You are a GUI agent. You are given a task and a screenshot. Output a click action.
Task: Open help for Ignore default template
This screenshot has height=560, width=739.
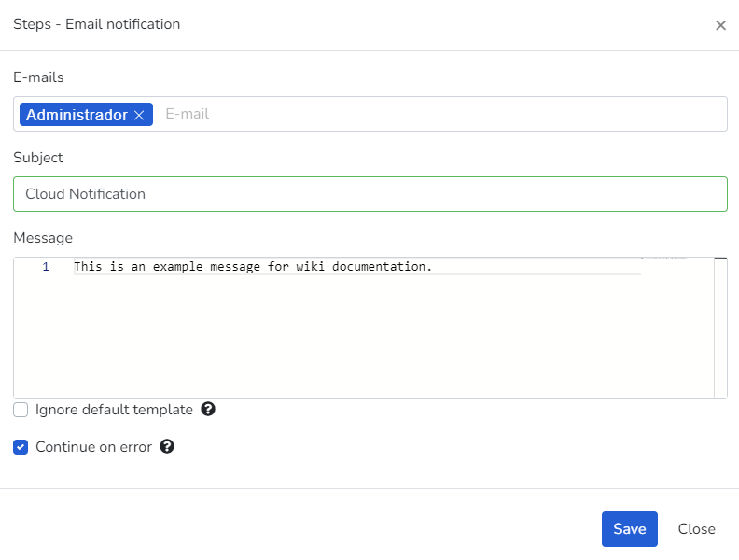pos(208,409)
